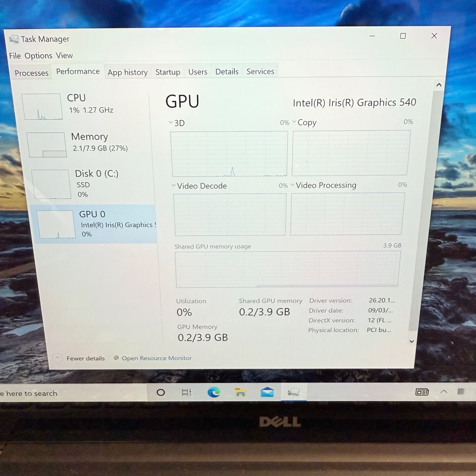This screenshot has height=476, width=476.
Task: Open File Explorer from taskbar
Action: coord(241,393)
